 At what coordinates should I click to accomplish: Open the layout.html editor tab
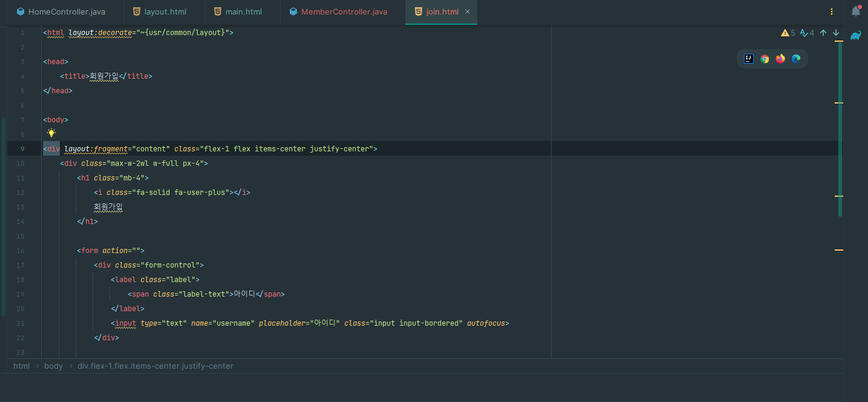[x=159, y=12]
